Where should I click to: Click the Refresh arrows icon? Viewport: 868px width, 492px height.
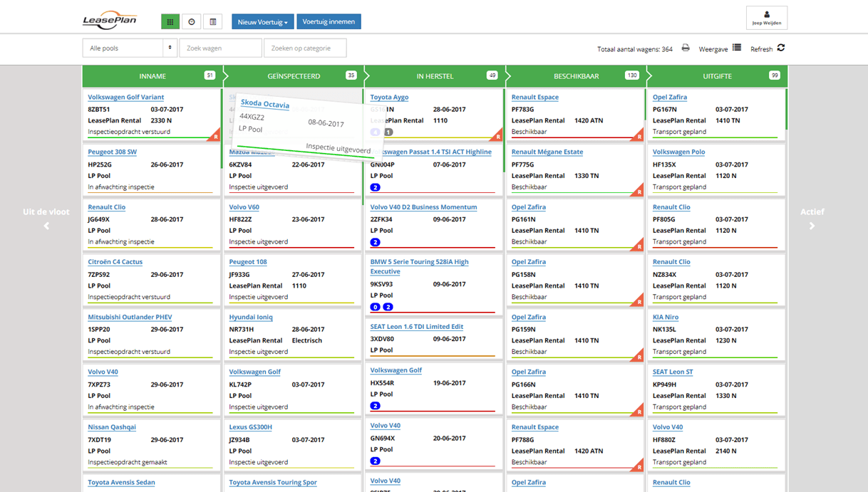coord(781,48)
